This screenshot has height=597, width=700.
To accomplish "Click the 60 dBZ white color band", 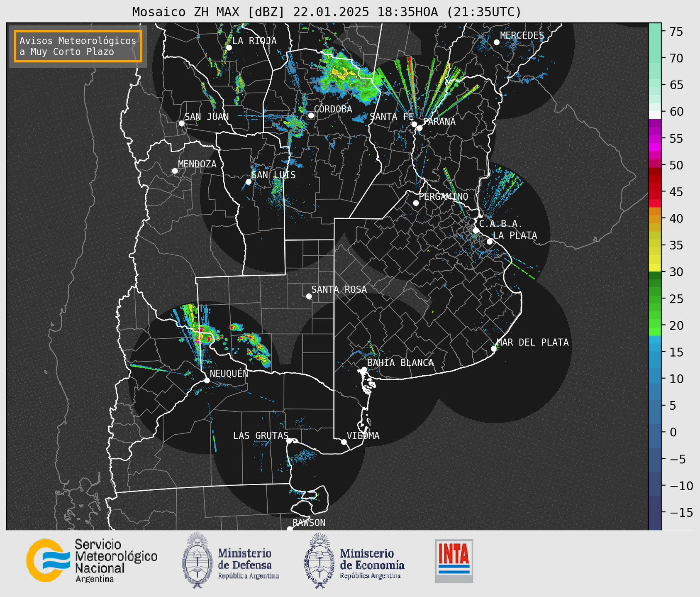I will pyautogui.click(x=655, y=115).
